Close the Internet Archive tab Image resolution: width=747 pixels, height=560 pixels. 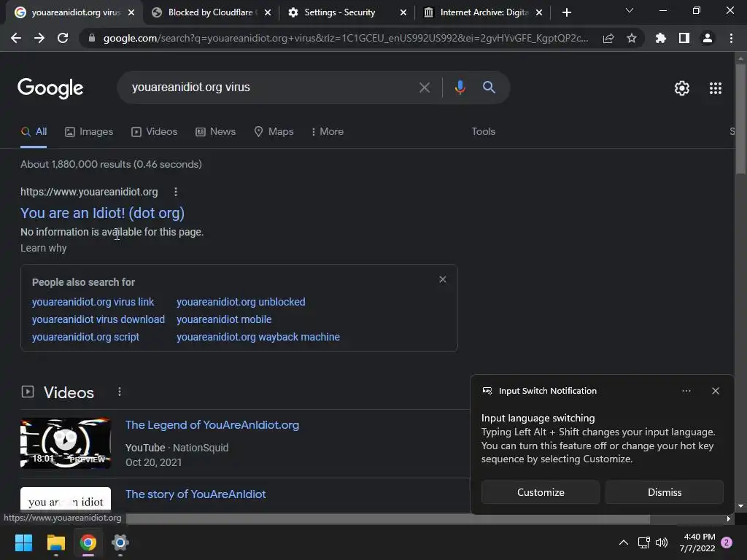(x=539, y=12)
